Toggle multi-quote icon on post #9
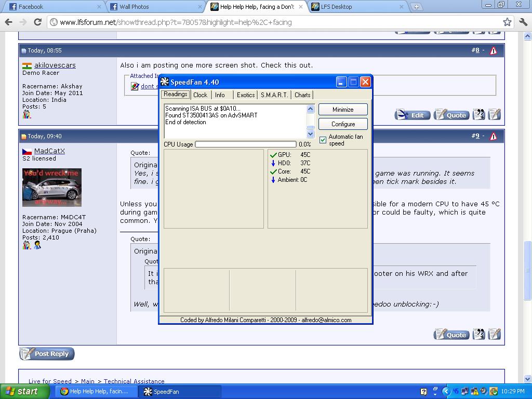 click(478, 334)
